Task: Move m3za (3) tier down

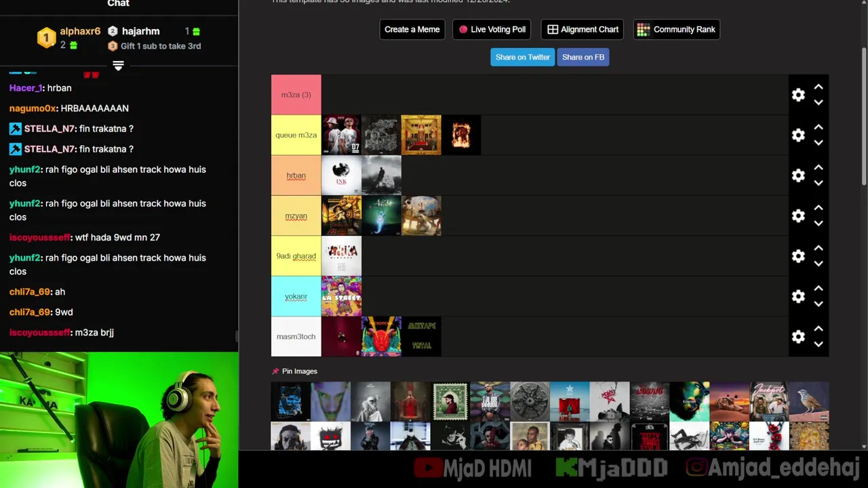Action: pyautogui.click(x=818, y=102)
